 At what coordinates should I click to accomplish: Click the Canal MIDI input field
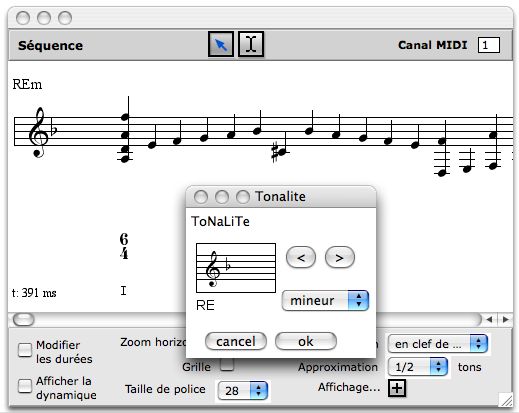coord(489,45)
